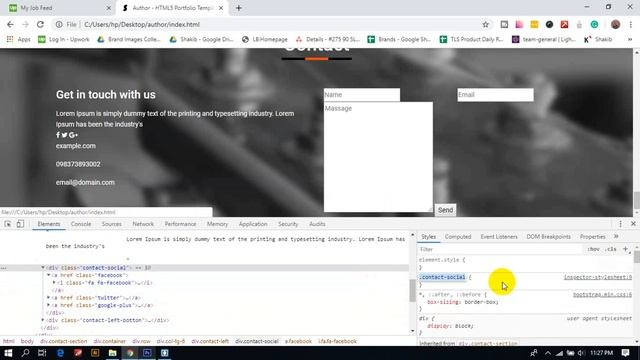Click the Name input field
This screenshot has height=360, width=640.
pos(362,95)
